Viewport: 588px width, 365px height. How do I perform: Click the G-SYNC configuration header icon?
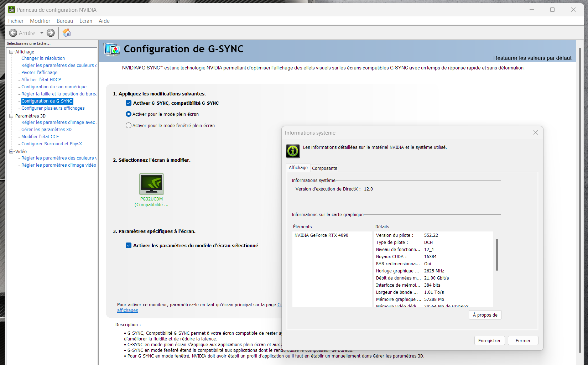click(111, 49)
